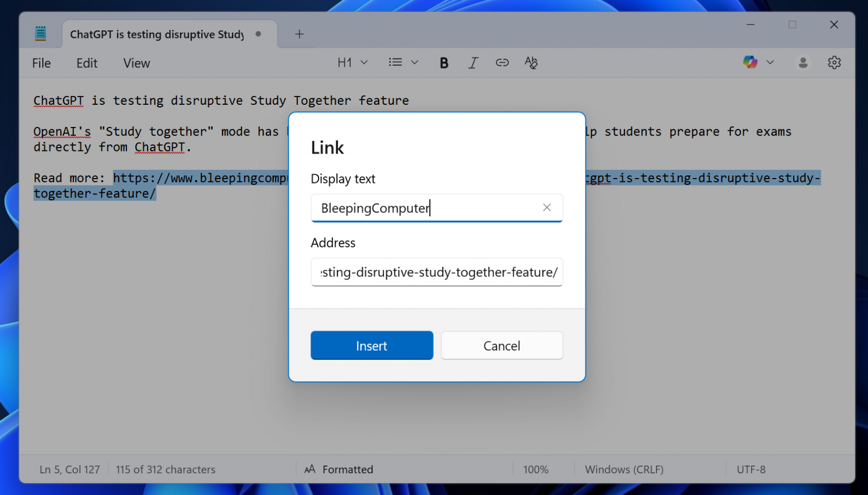The height and width of the screenshot is (495, 868).
Task: Open Copilot from the toolbar
Action: tap(750, 62)
